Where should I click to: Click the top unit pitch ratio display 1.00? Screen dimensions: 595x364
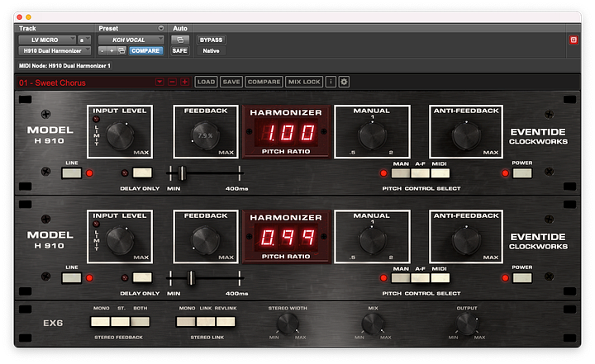coord(286,133)
